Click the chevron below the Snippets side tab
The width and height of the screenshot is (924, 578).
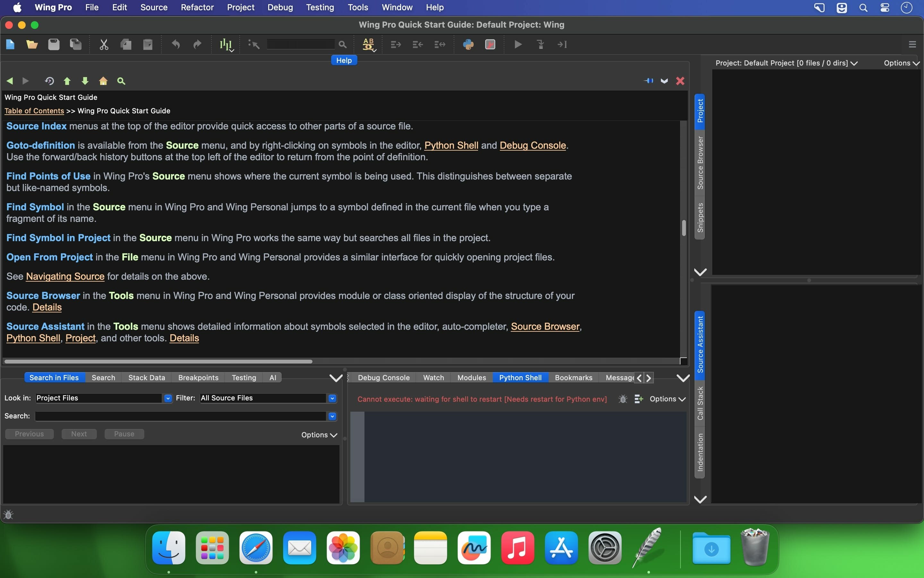point(700,272)
